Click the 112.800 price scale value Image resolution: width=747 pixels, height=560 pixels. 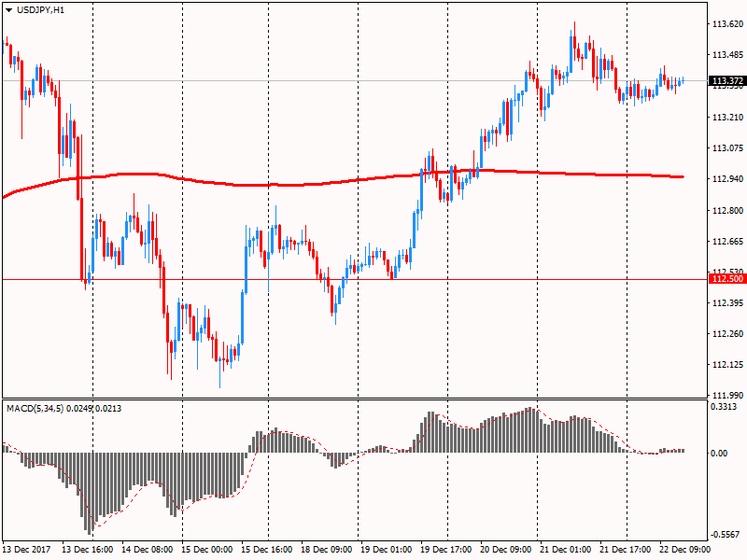(727, 211)
